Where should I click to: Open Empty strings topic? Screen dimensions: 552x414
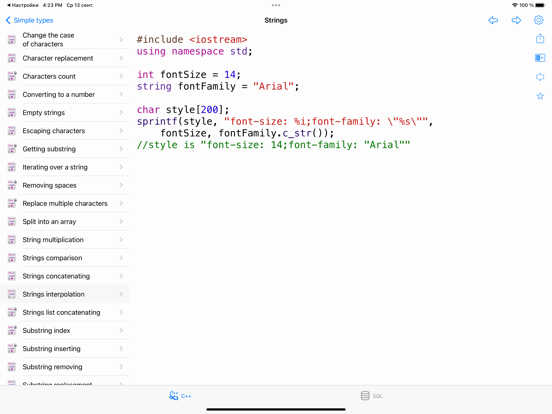coord(65,113)
